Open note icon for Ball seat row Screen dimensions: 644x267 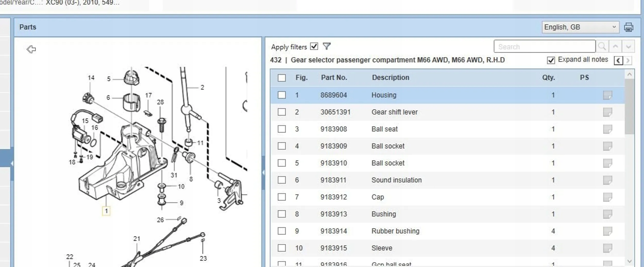[607, 129]
